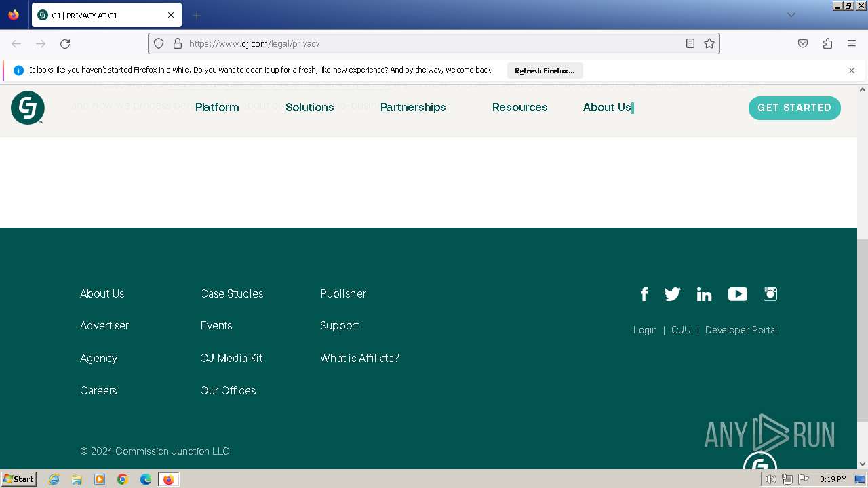
Task: Open the Platform menu
Action: coord(217,107)
